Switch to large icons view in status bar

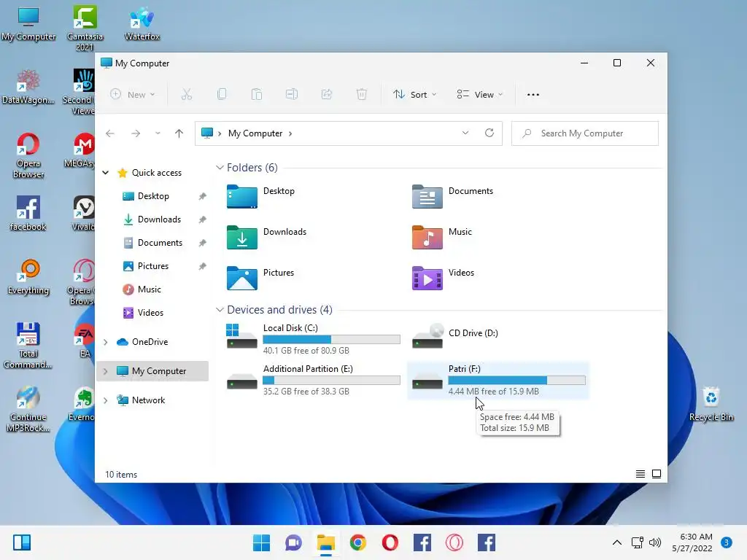click(x=657, y=474)
